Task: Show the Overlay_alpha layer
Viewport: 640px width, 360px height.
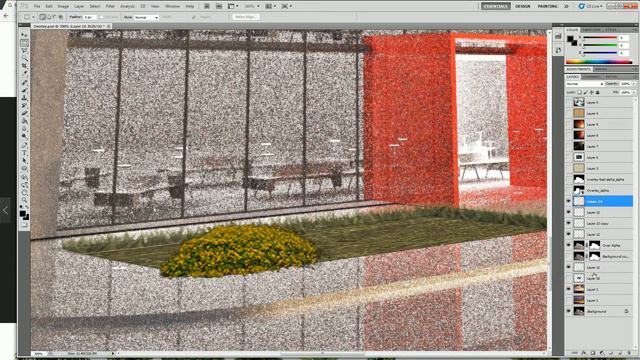Action: (x=569, y=190)
